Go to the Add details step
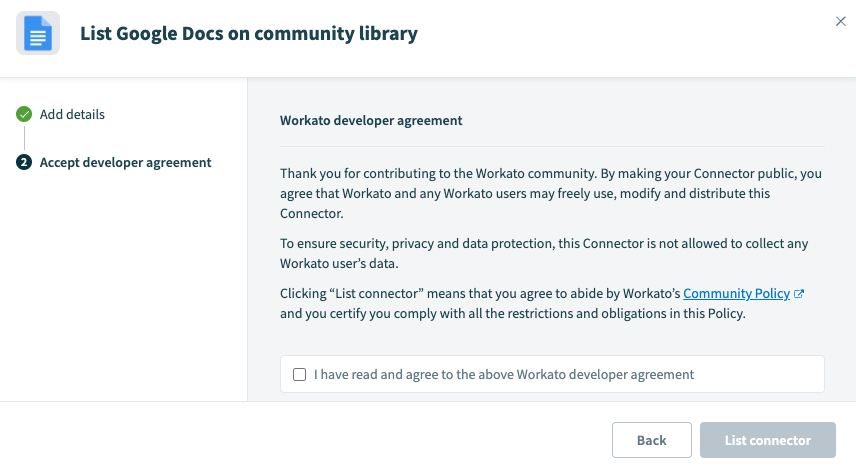The image size is (856, 469). pos(72,114)
